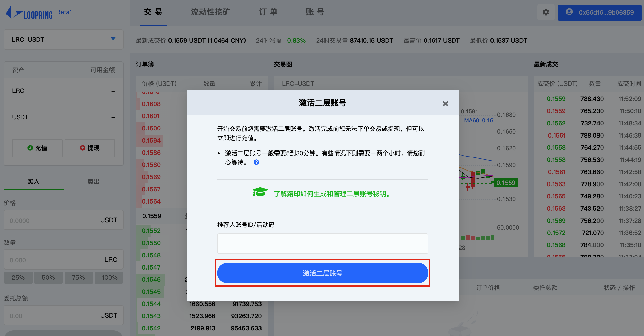
Task: Click the 11:44:55 trade row
Action: pyautogui.click(x=589, y=147)
